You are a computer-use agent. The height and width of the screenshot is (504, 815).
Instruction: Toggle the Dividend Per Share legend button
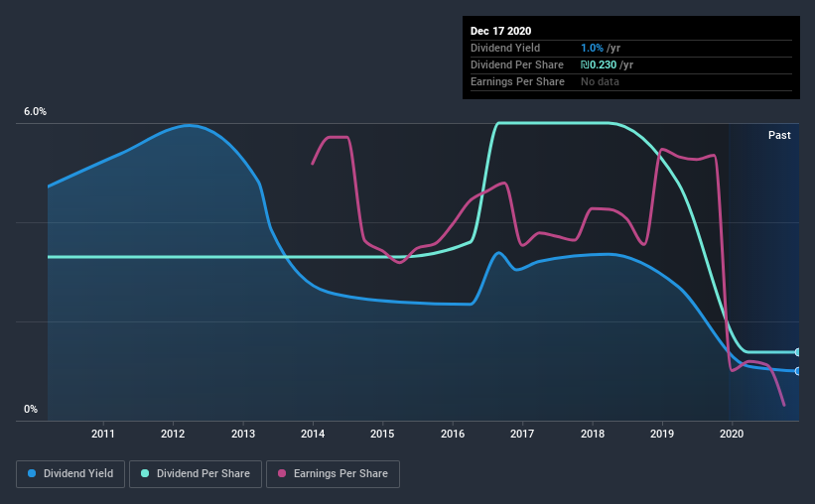196,474
